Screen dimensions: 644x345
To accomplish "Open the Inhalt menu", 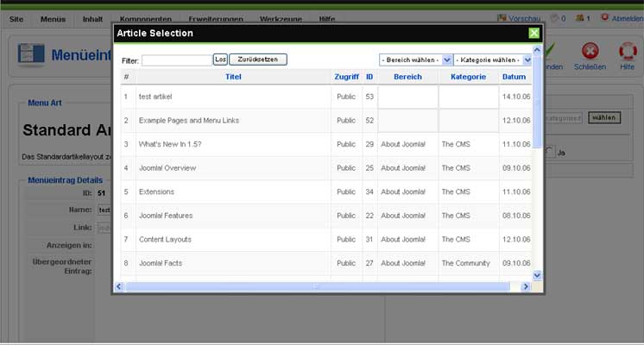I will point(92,18).
